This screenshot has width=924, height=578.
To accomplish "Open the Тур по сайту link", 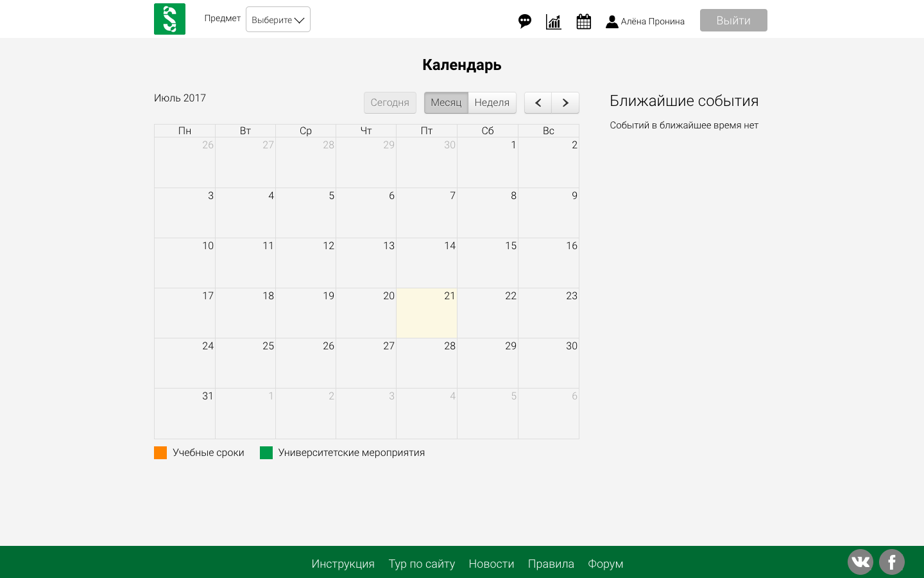I will pos(422,564).
